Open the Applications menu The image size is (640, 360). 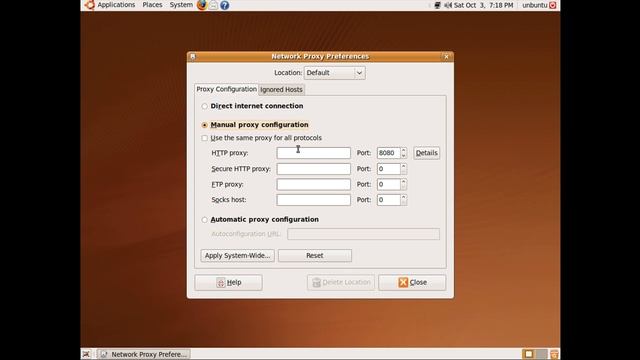point(116,5)
